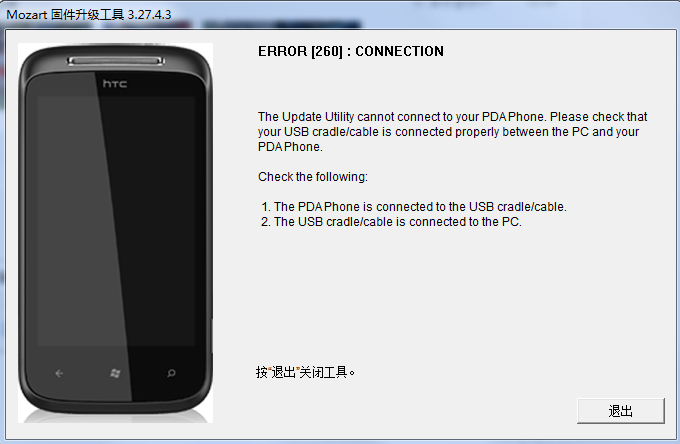Click the dark phone screen area
Viewport: 680px width, 444px height.
116,221
